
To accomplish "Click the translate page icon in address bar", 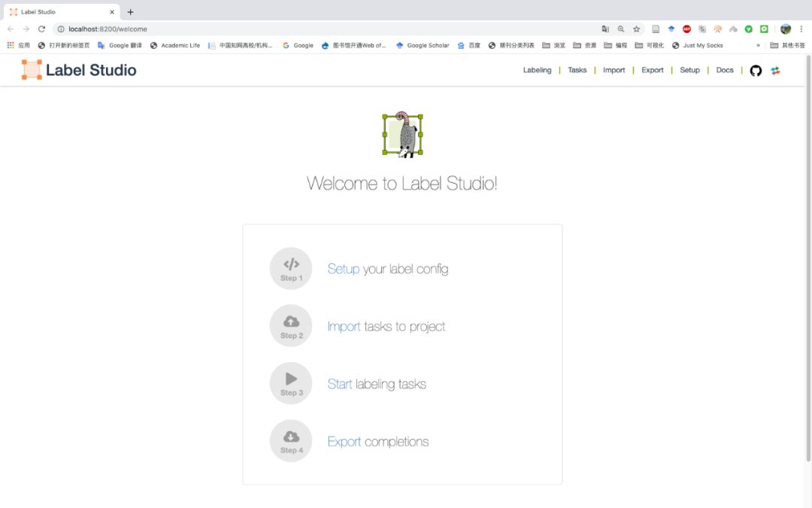I will point(604,29).
